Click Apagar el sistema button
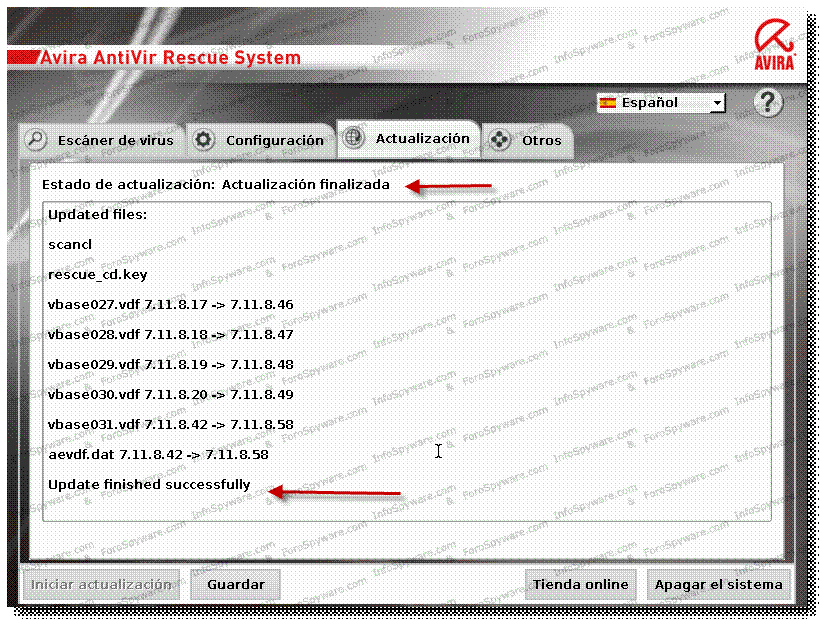830x630 pixels. coord(718,584)
